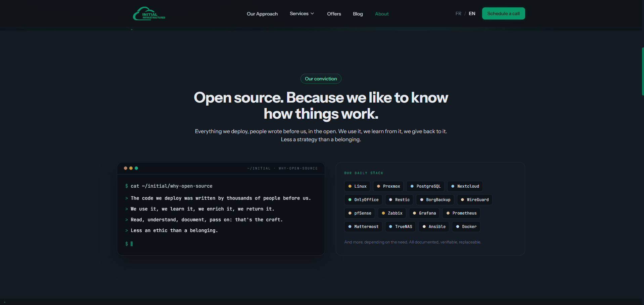
Task: Click the Schedule a call button
Action: (503, 13)
